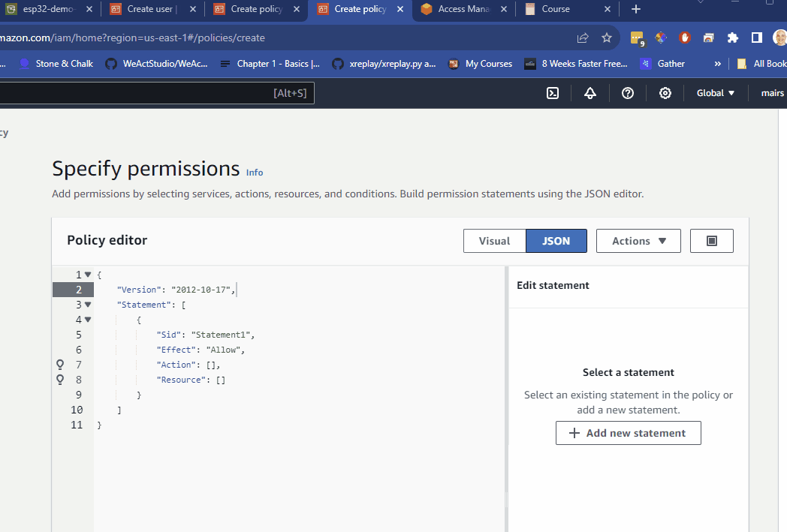This screenshot has height=532, width=787.
Task: Open CloudShell from the AWS navigation bar
Action: (553, 93)
